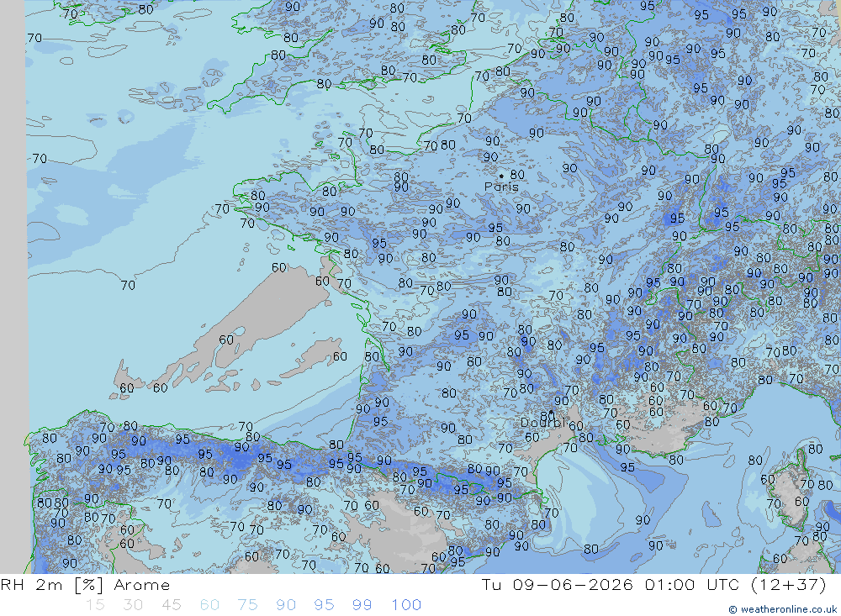
Task: Click legend value 99 in the scale
Action: pos(362,605)
